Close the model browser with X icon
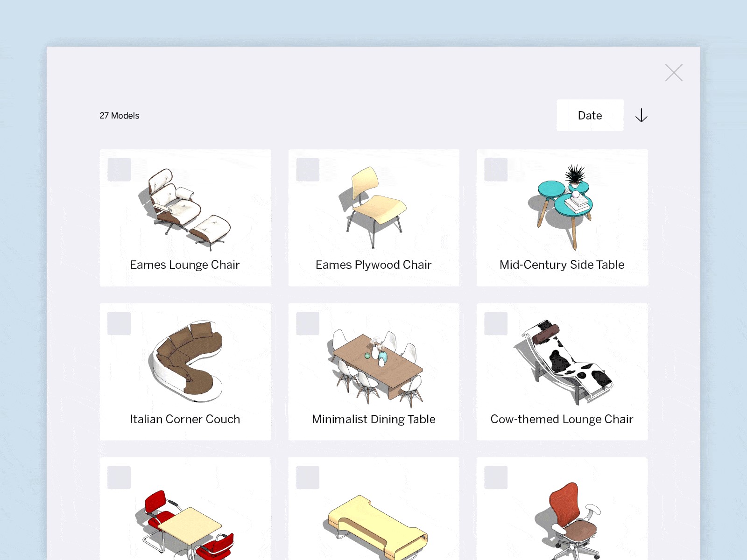747x560 pixels. 674,73
